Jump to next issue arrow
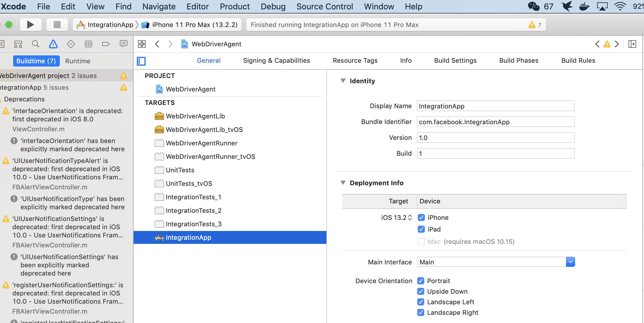Image resolution: width=644 pixels, height=323 pixels. click(617, 44)
